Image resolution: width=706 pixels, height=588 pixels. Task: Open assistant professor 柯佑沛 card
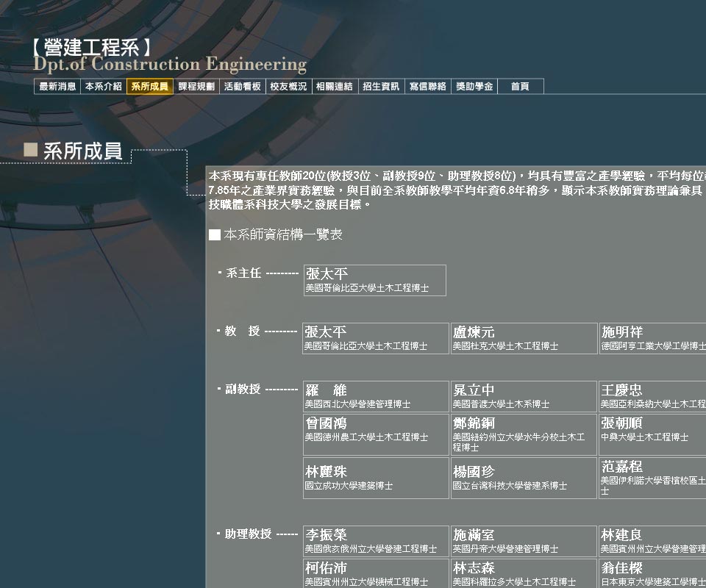[x=376, y=573]
